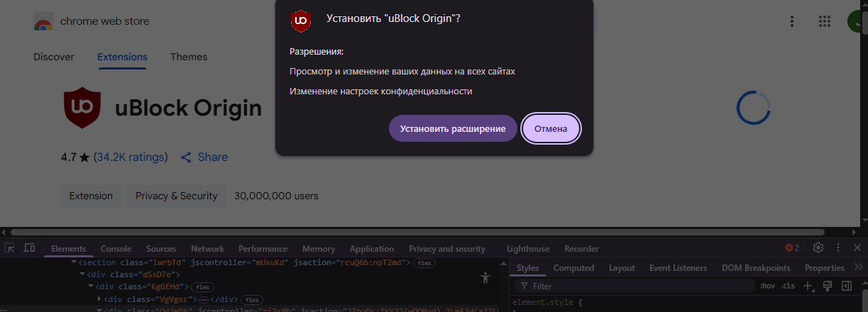The image size is (868, 312).
Task: Toggle the device toolbar icon
Action: tap(30, 248)
